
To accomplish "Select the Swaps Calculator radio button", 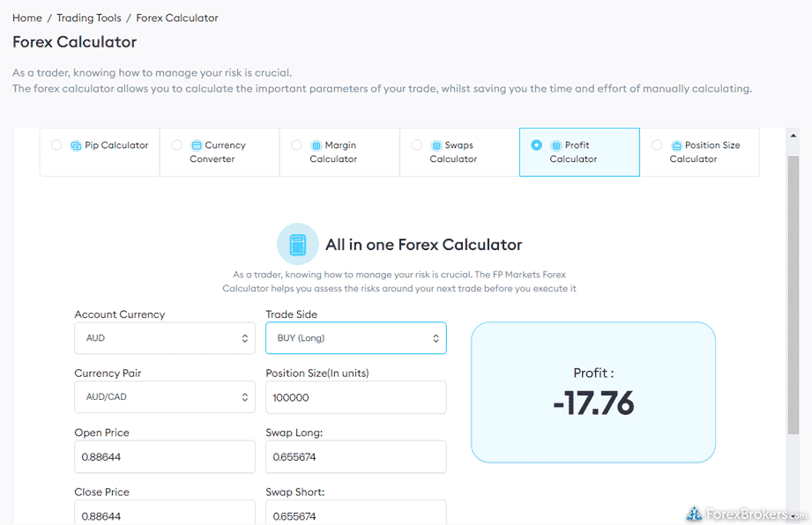I will 417,145.
